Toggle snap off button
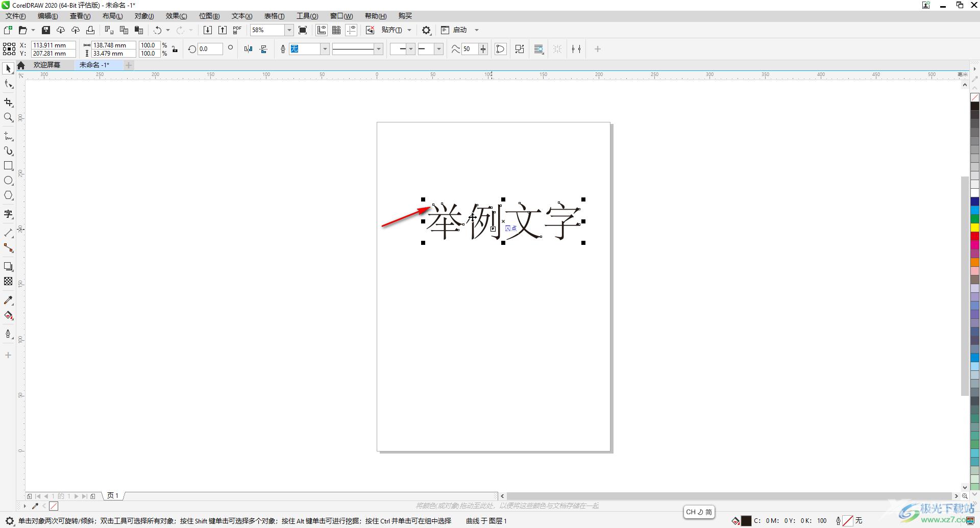The height and width of the screenshot is (528, 980). pos(370,30)
